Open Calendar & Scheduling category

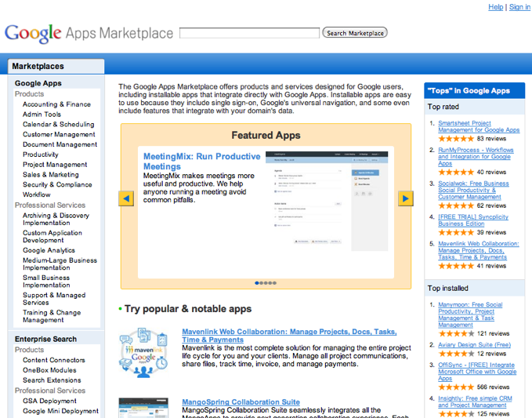pos(58,124)
